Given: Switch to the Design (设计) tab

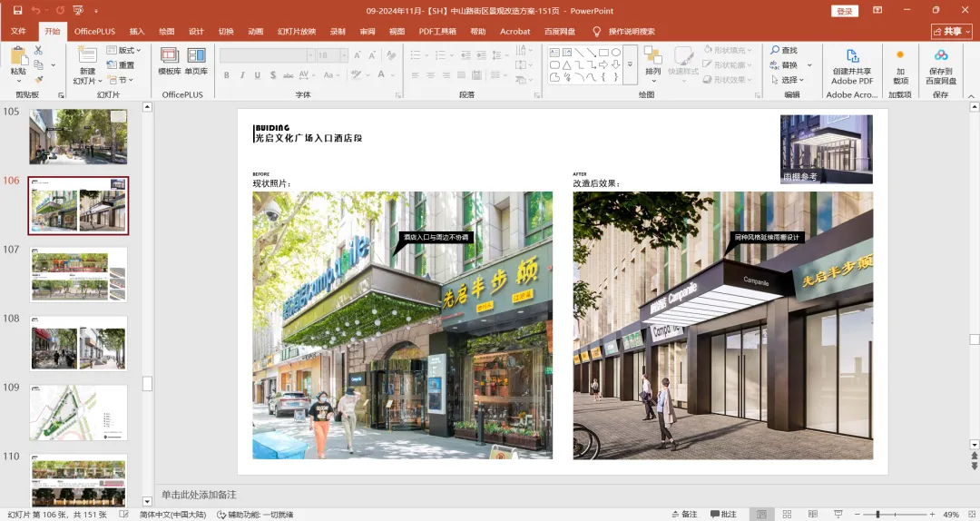Looking at the screenshot, I should pyautogui.click(x=196, y=31).
